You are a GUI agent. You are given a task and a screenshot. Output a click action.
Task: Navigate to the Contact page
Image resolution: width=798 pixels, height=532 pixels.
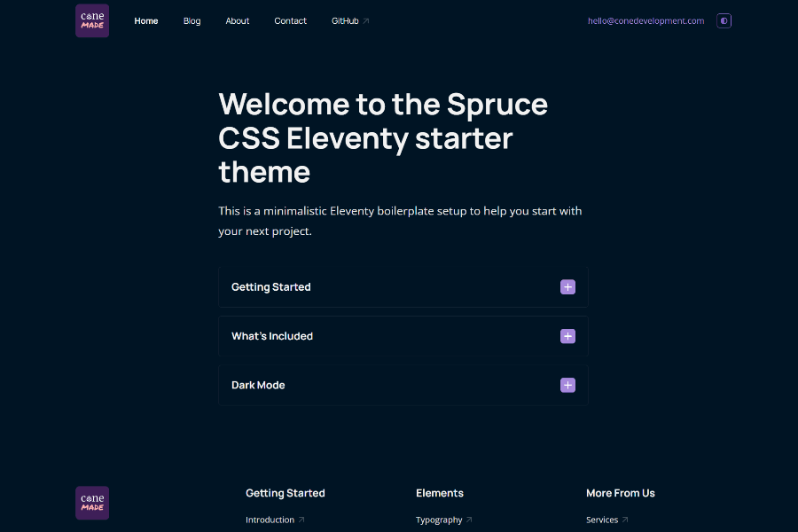290,20
